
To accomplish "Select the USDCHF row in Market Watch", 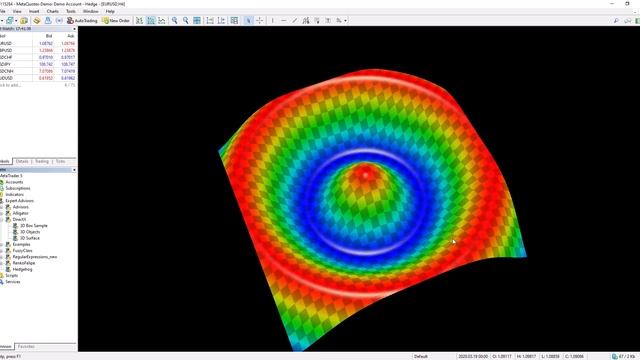I will click(x=38, y=57).
